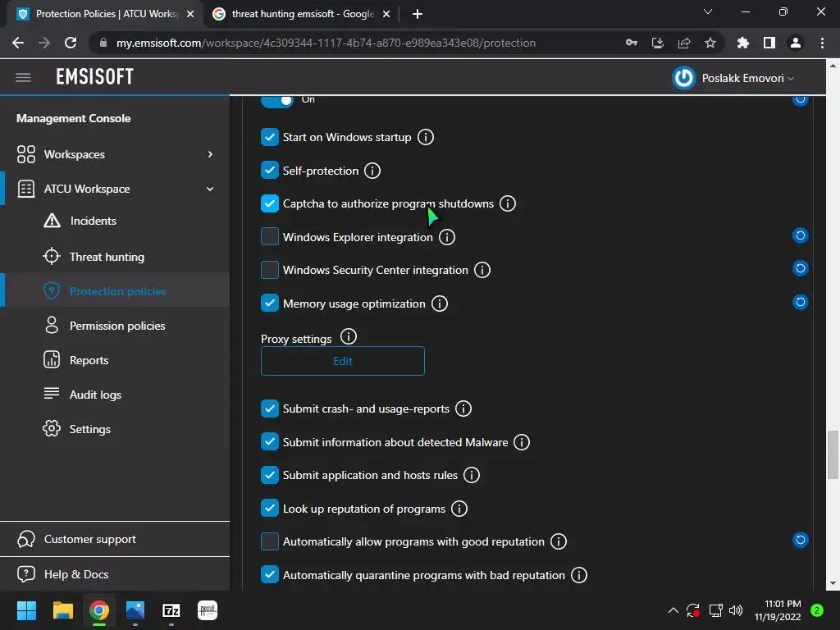Enable Windows Security Center integration

tap(270, 270)
